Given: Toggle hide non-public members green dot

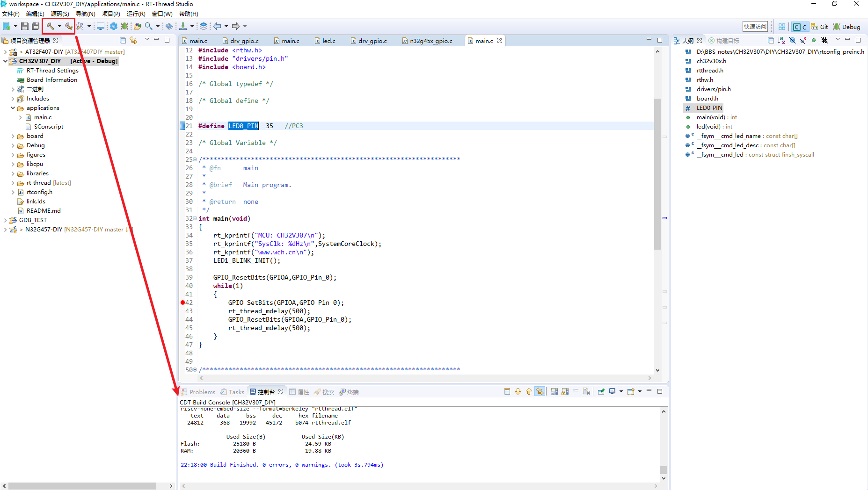Looking at the screenshot, I should (x=814, y=40).
